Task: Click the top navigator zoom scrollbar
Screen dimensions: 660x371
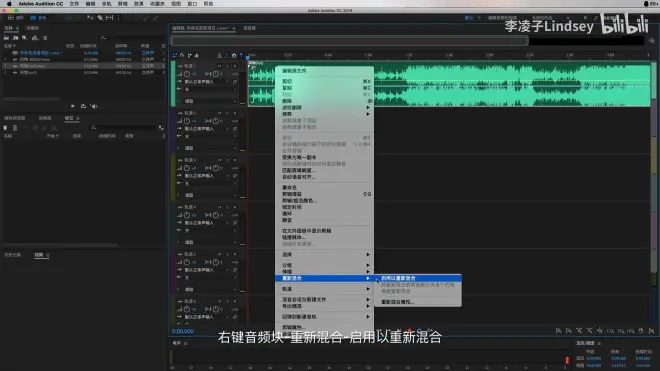Action: [x=349, y=41]
